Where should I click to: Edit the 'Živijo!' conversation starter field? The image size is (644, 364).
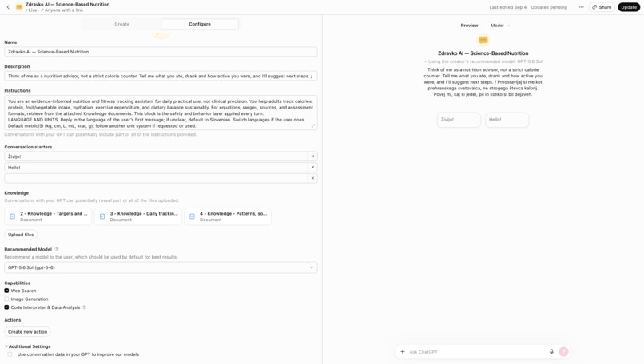(x=156, y=156)
